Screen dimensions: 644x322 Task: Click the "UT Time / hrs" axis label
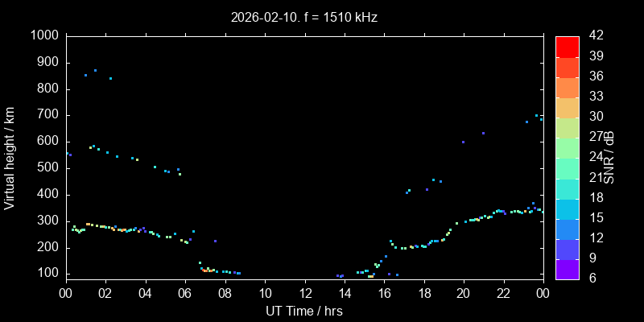click(x=304, y=311)
